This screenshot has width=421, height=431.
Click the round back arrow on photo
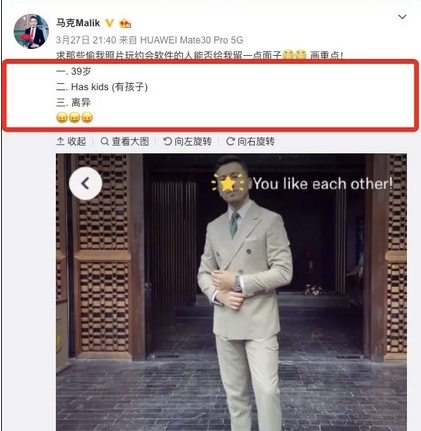click(85, 183)
